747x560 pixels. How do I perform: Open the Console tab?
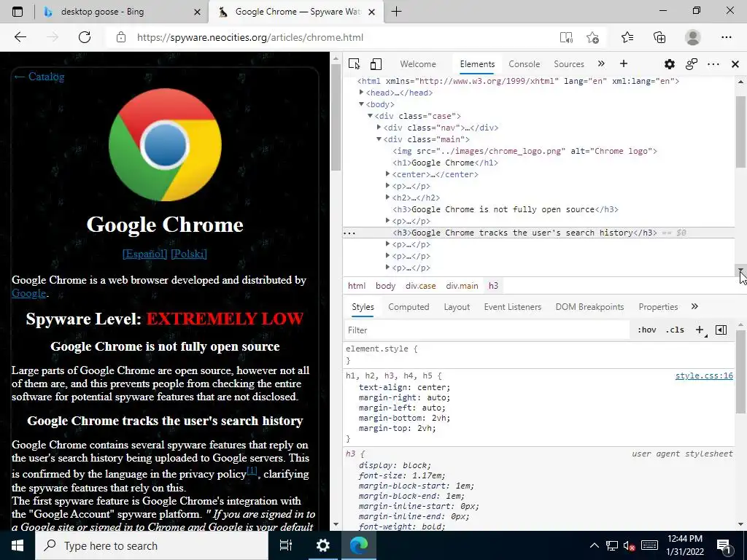point(524,64)
